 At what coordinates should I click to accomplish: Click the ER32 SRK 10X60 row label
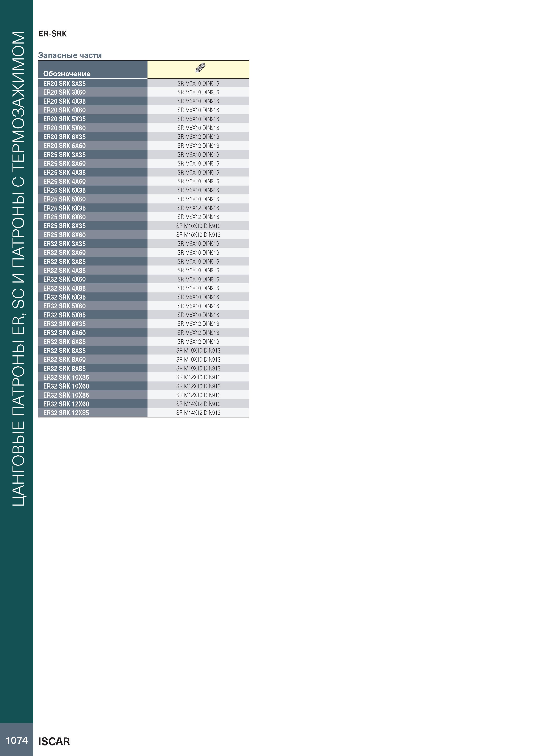click(x=66, y=386)
